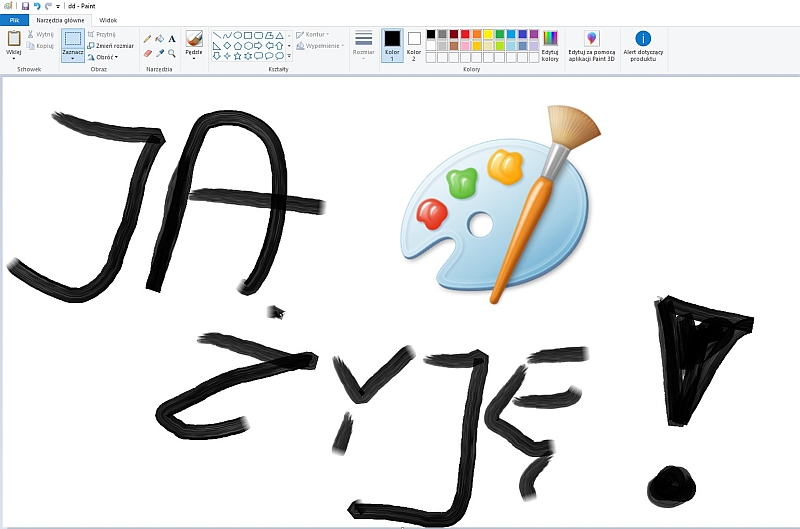
Task: Click the Kopiuj copy button
Action: click(x=40, y=46)
